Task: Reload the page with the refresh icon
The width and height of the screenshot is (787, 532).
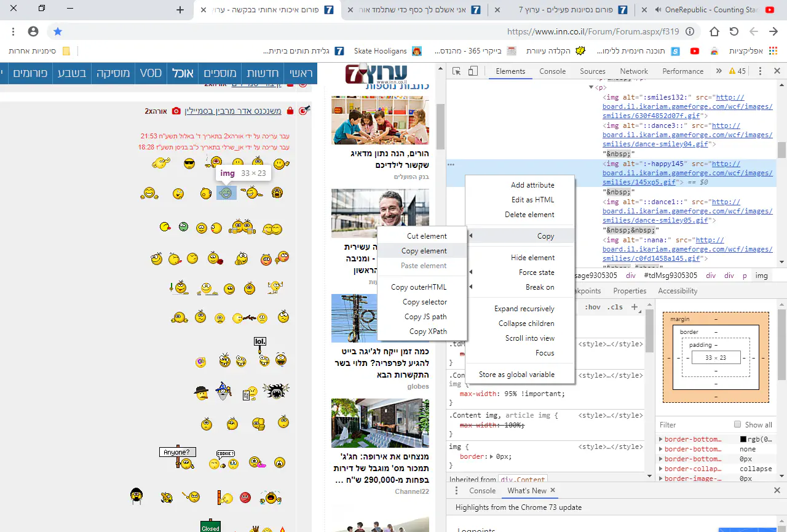Action: point(734,31)
